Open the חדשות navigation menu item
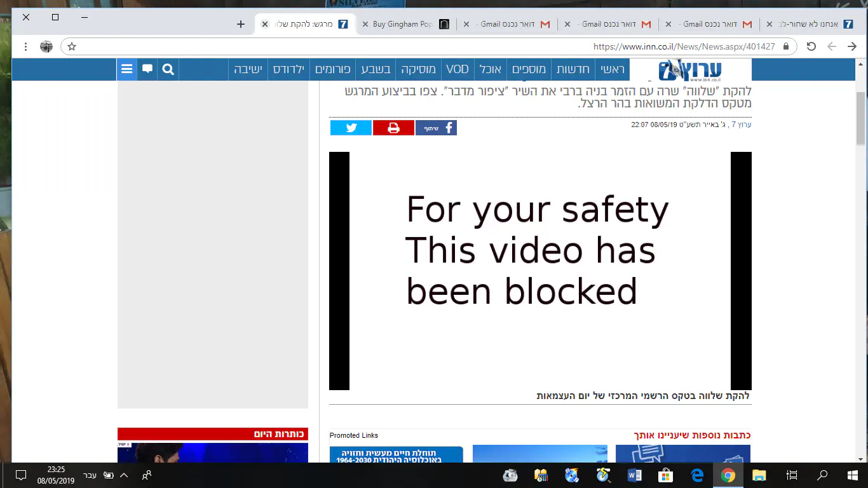The image size is (868, 488). (x=573, y=69)
